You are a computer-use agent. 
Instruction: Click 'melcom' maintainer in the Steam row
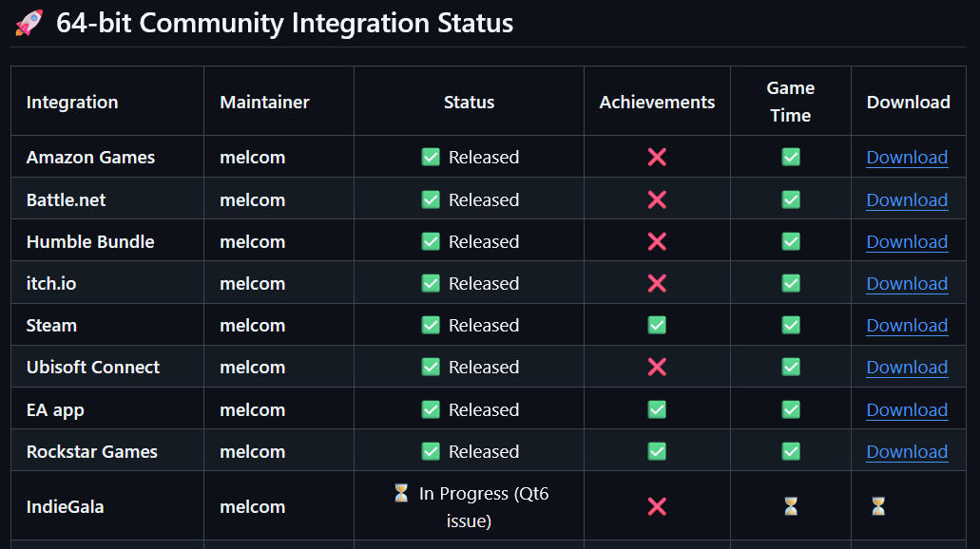click(253, 326)
